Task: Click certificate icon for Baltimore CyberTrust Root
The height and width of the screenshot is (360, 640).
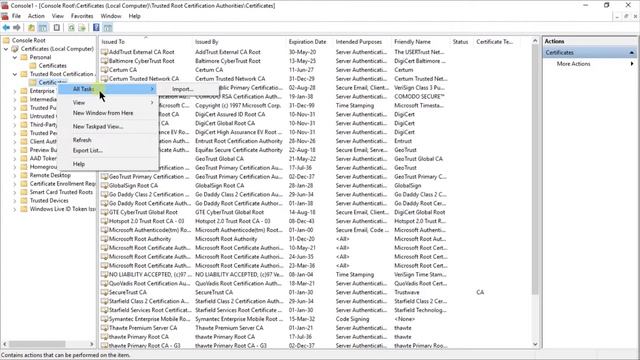Action: 104,61
